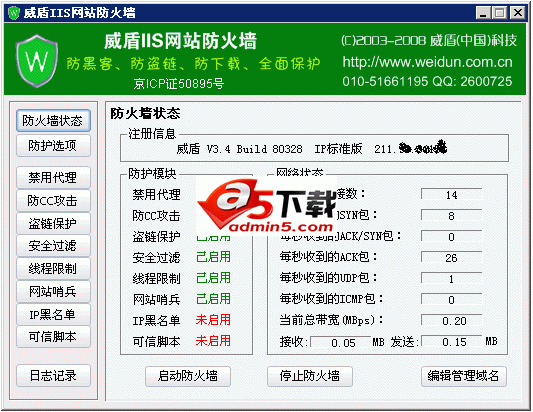This screenshot has height=412, width=533.
Task: Click 已启用 status next to 网站哨兵
Action: [213, 299]
